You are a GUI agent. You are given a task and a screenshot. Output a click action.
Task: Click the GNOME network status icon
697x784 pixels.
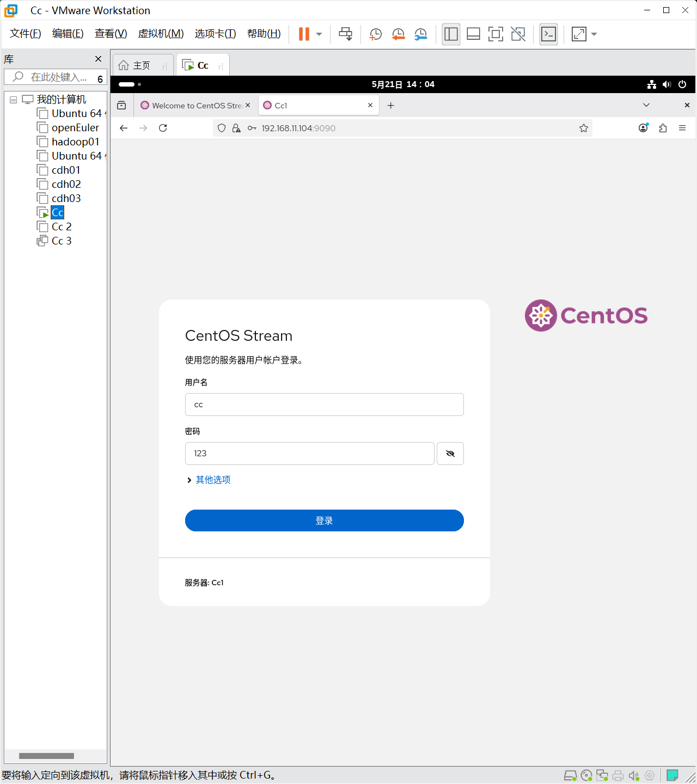[x=652, y=84]
